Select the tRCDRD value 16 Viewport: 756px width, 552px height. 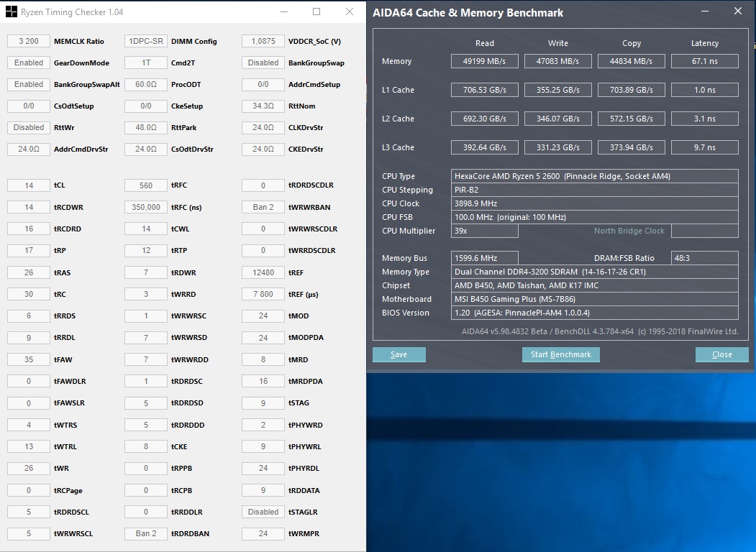(x=29, y=229)
